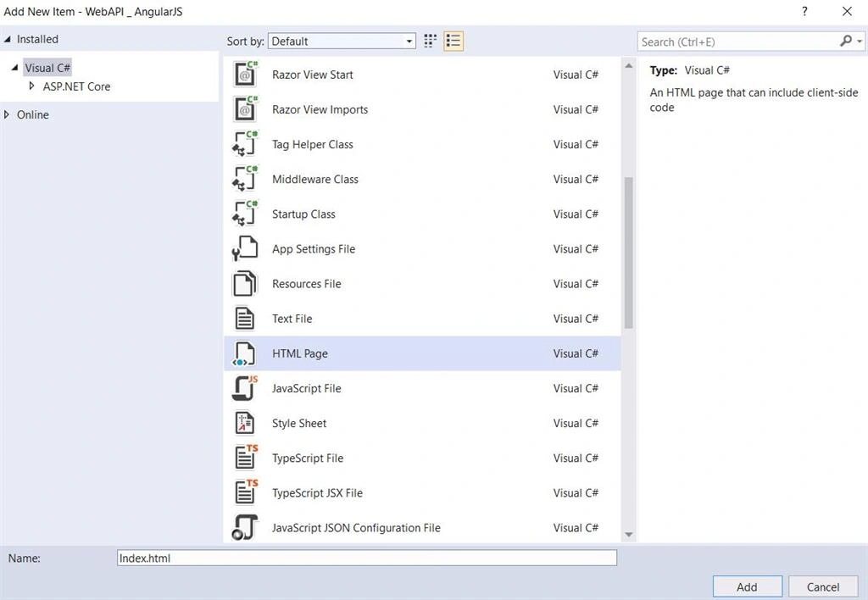Select the 'Razor View Start' template name

pyautogui.click(x=312, y=75)
